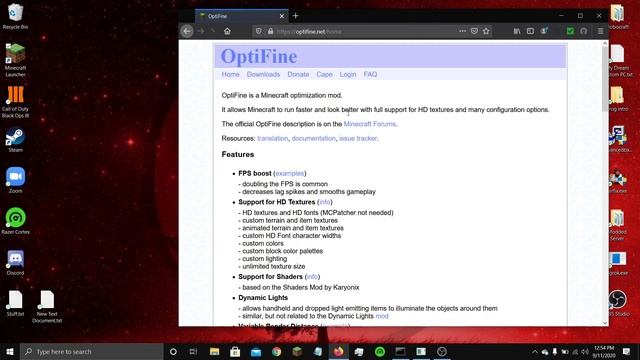Click HD Textures info link
This screenshot has height=360, width=640.
[325, 202]
